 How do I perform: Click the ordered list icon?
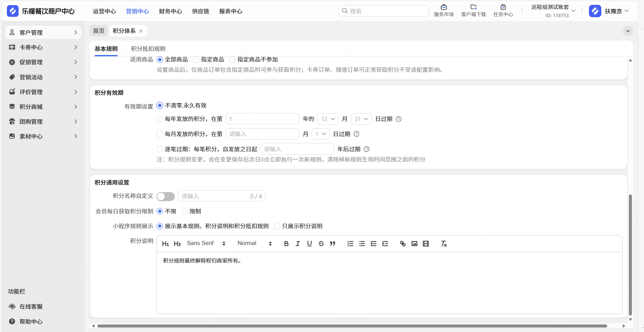(x=350, y=244)
